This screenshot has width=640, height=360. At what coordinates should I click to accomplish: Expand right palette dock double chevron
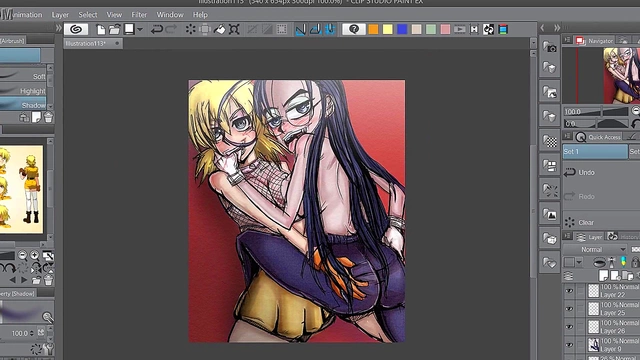pos(557,28)
